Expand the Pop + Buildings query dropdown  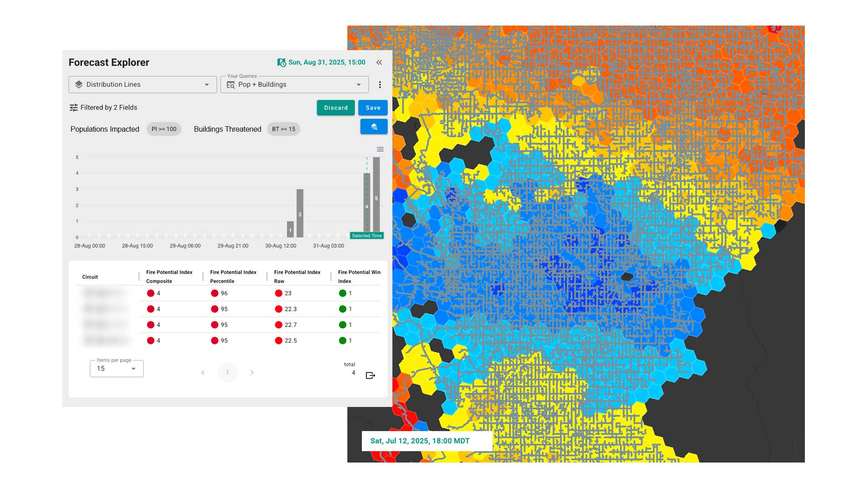(294, 85)
